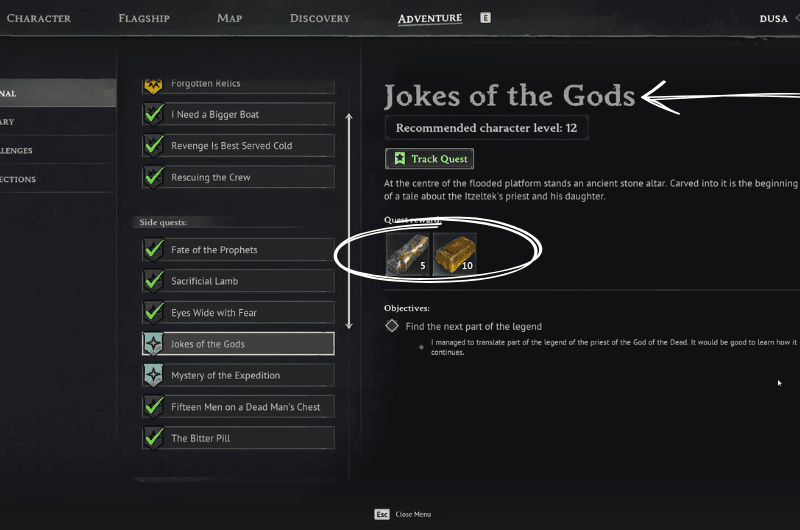
Task: Click the Forgotten Relics quest badge icon
Action: (x=154, y=85)
